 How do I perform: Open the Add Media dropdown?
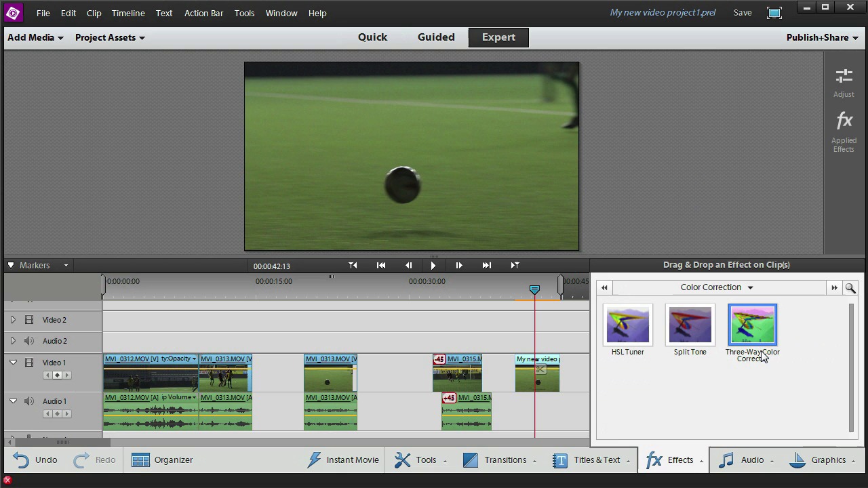(35, 37)
